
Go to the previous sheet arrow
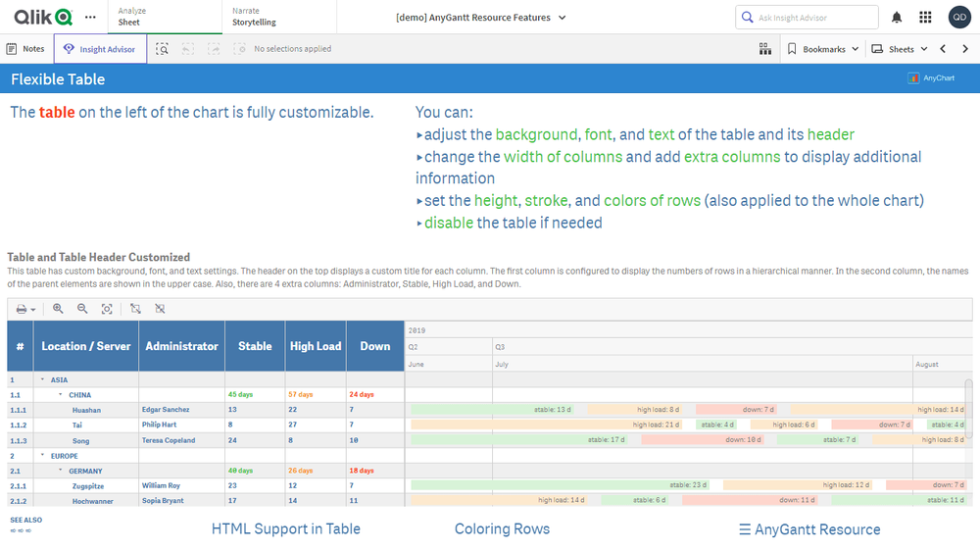coord(943,49)
